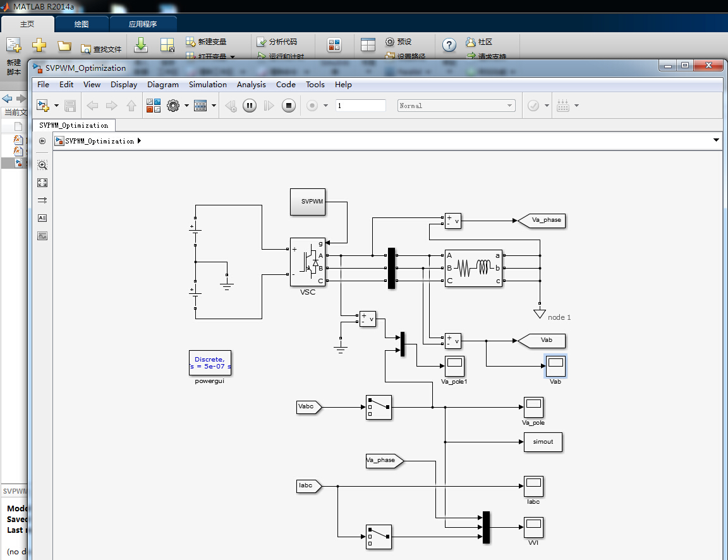Click 社区 community link
This screenshot has width=728, height=560.
[479, 42]
